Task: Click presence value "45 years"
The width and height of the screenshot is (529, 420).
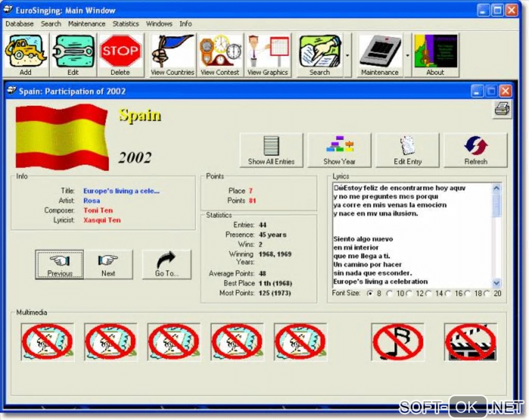Action: click(273, 234)
